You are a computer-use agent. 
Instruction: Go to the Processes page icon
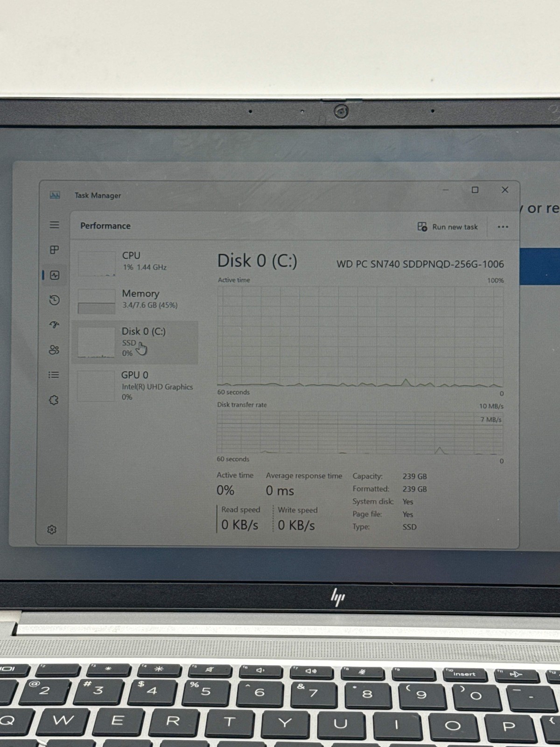pos(55,250)
